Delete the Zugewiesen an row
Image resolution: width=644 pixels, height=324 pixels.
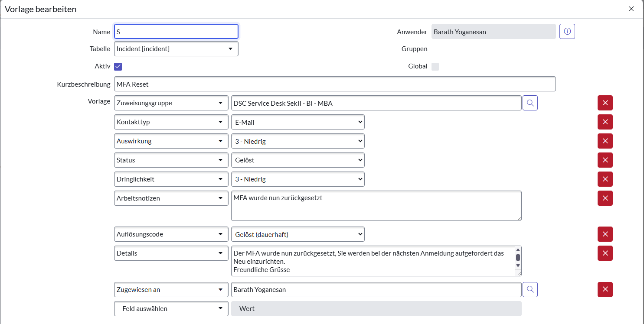tap(605, 289)
